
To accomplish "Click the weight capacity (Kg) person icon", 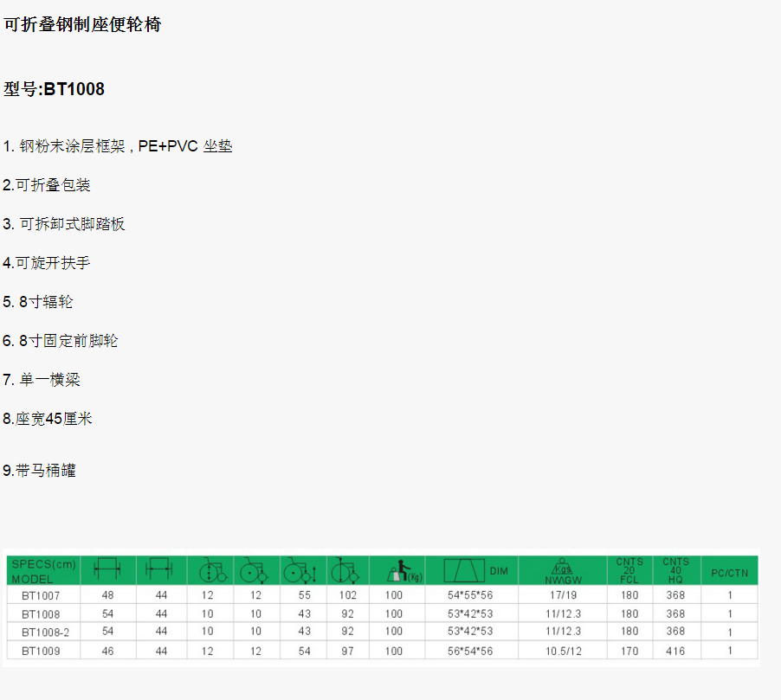I will tap(404, 570).
